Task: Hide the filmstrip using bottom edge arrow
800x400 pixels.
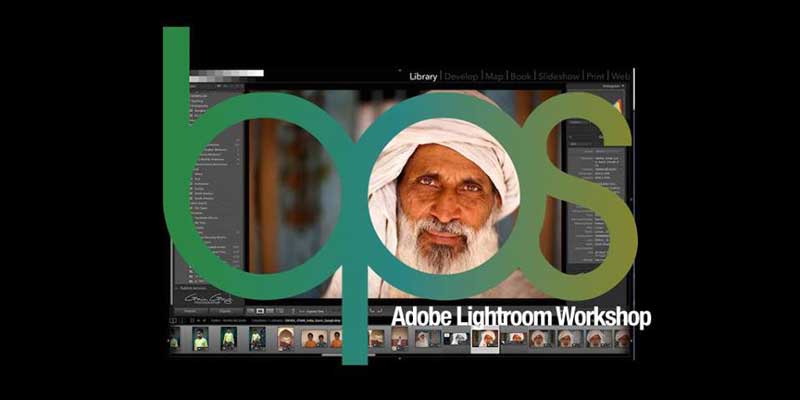Action: (x=399, y=358)
